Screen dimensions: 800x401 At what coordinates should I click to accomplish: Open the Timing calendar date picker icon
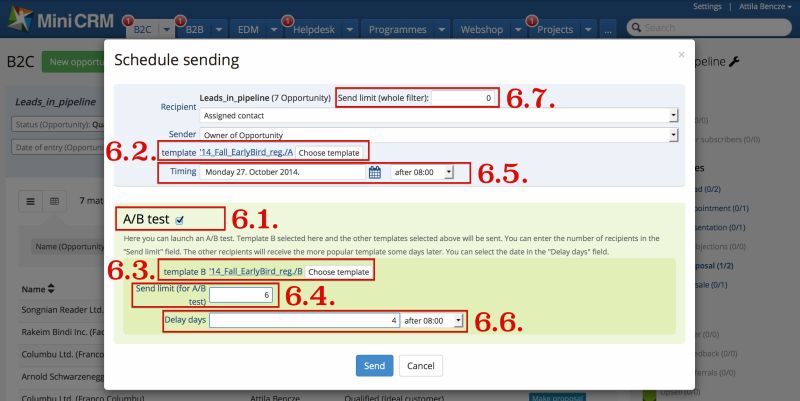click(x=374, y=172)
